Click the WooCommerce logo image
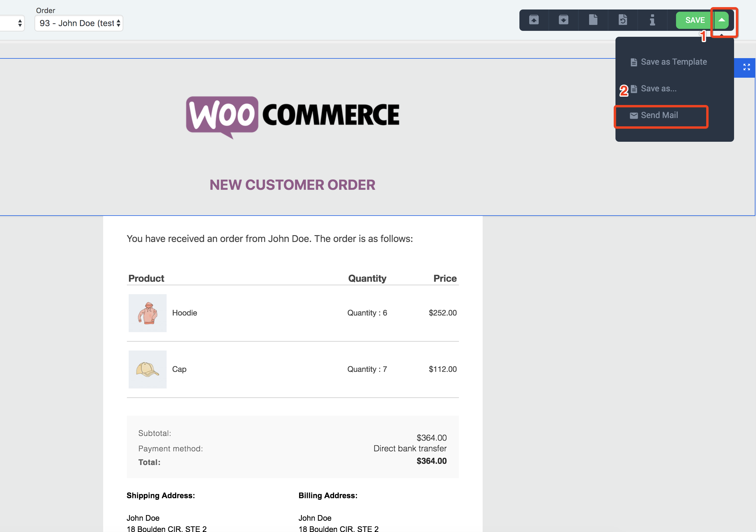The height and width of the screenshot is (532, 756). 292,117
